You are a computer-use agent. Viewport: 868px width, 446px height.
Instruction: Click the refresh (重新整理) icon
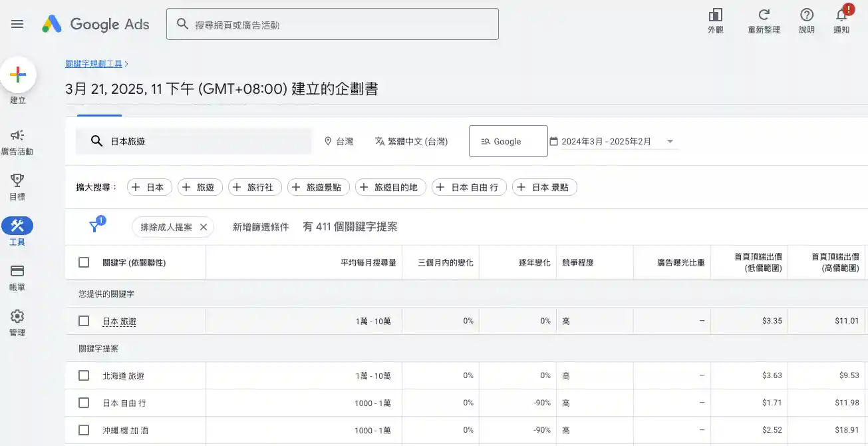(764, 16)
